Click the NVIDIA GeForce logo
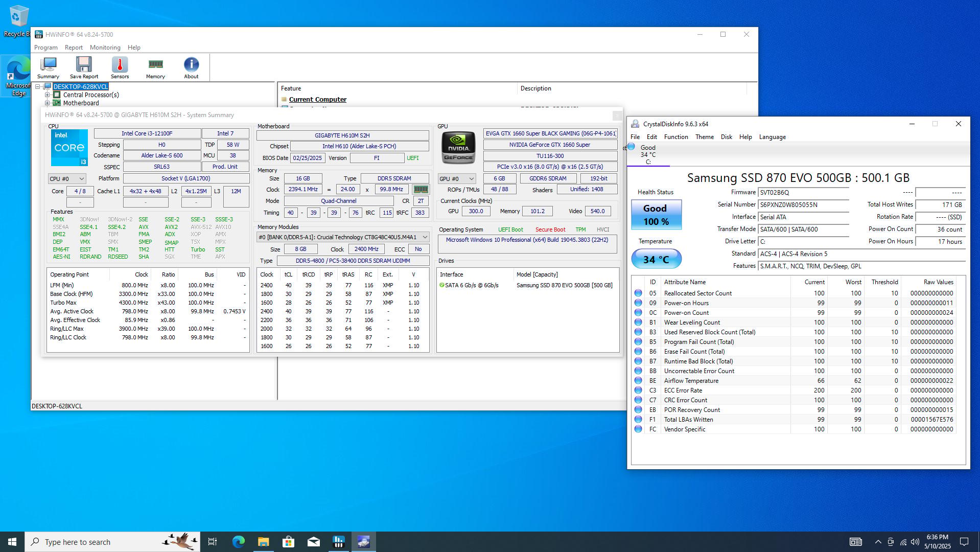This screenshot has width=980, height=552. pyautogui.click(x=458, y=148)
